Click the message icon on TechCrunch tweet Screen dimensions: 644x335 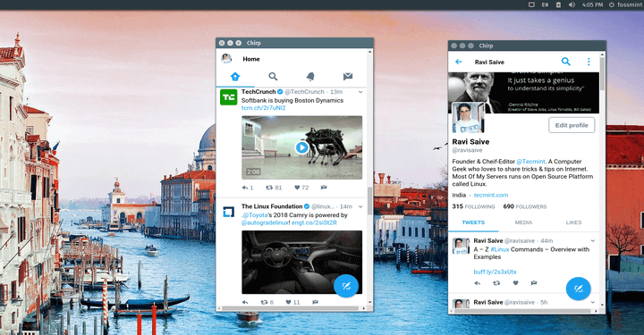click(324, 188)
